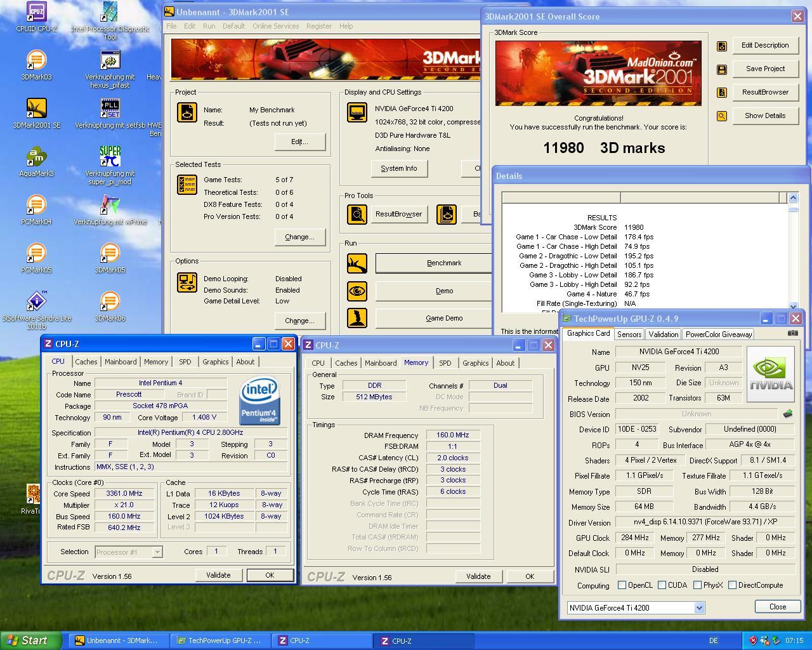The height and width of the screenshot is (650, 812).
Task: Switch to TechPowerUp GPU-Z taskbar item
Action: [x=221, y=640]
